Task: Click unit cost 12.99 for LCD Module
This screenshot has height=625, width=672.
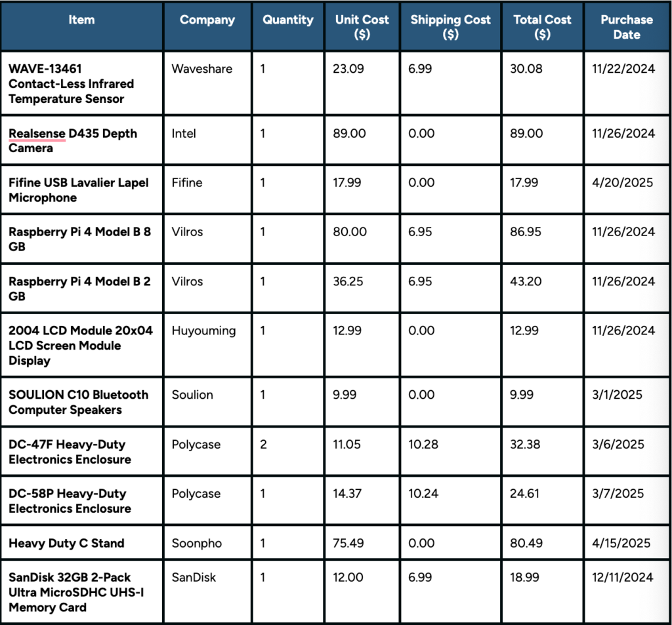Action: (362, 345)
